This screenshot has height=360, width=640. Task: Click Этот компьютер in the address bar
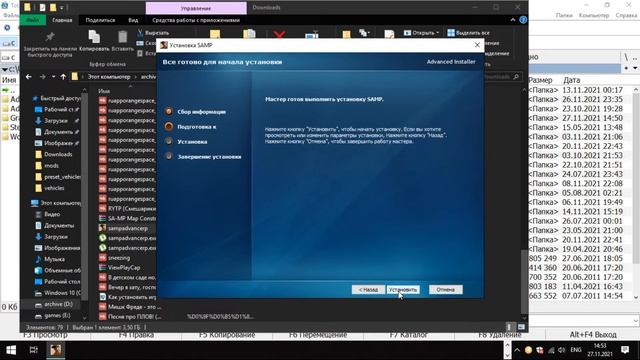(109, 77)
